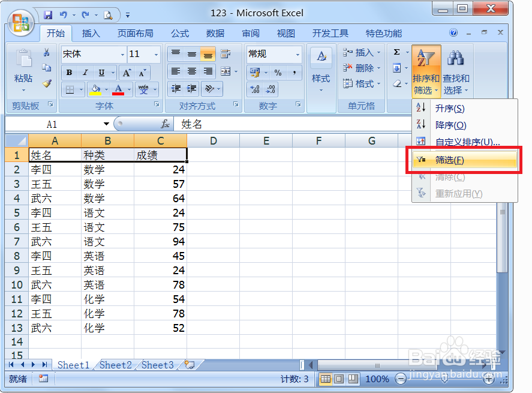The height and width of the screenshot is (393, 532).
Task: Open 自定义排序(U) dialog
Action: click(464, 142)
